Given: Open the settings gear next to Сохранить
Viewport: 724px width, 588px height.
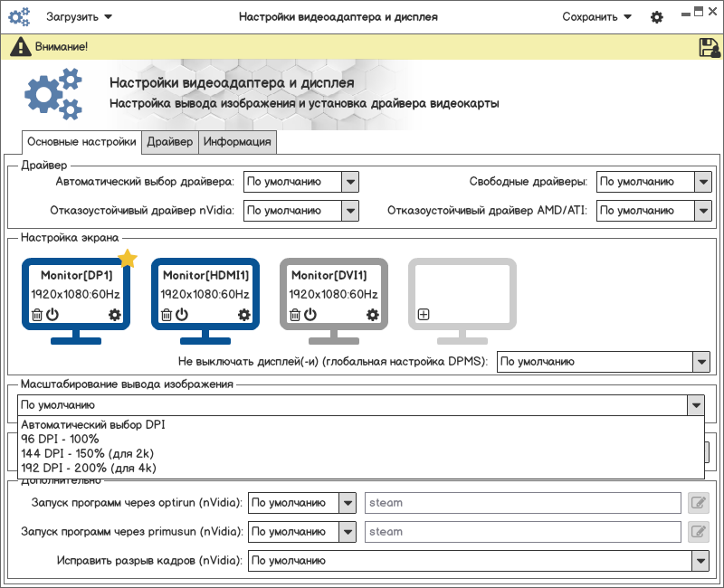Looking at the screenshot, I should [657, 17].
